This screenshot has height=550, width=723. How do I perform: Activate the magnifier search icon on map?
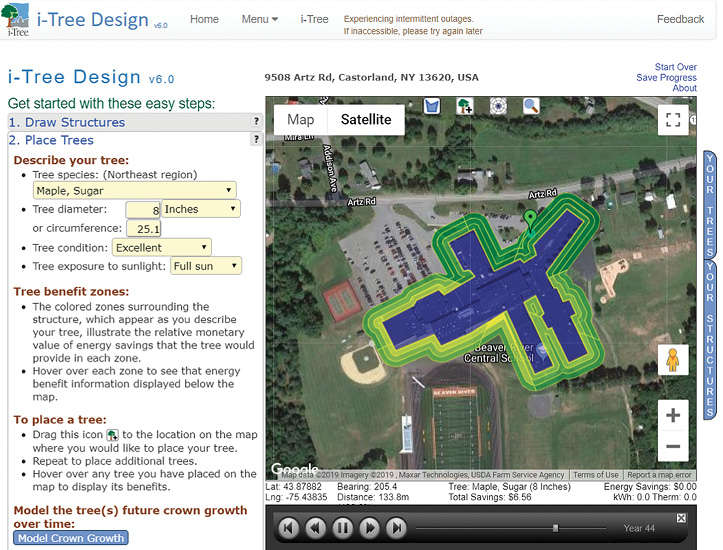pos(531,106)
